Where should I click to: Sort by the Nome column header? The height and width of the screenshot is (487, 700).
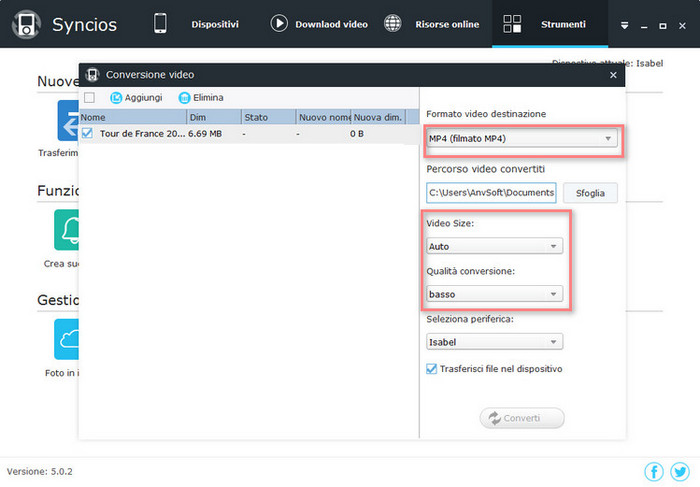point(133,117)
